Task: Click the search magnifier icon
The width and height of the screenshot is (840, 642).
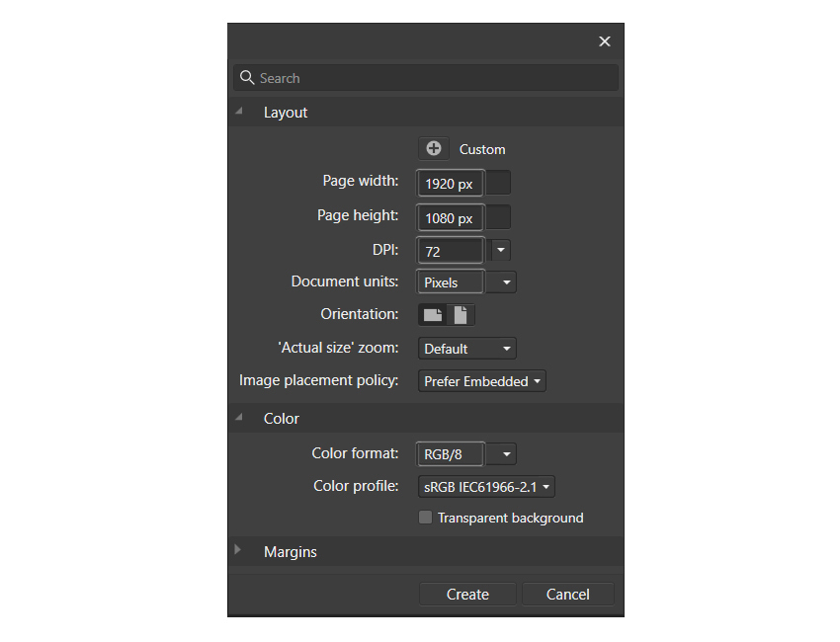Action: [246, 77]
